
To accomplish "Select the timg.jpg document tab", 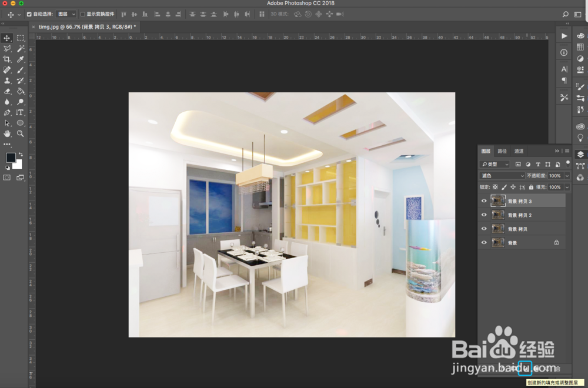I will pyautogui.click(x=87, y=27).
